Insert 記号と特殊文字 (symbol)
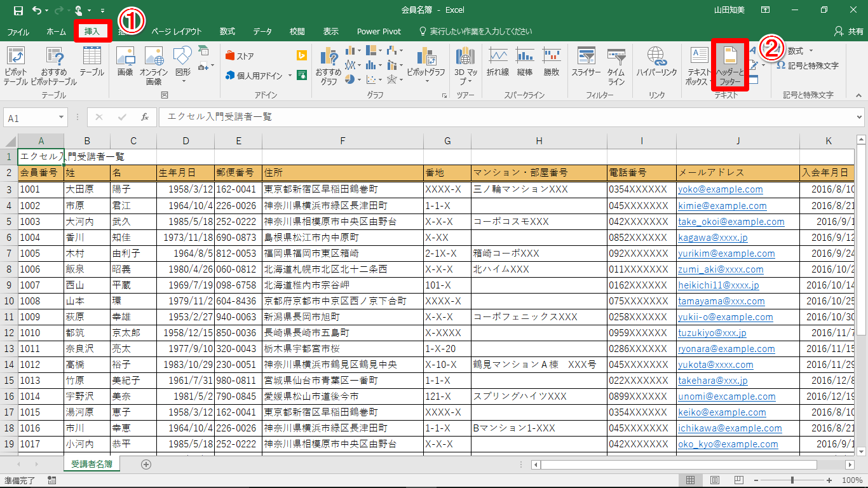This screenshot has width=868, height=488. pos(807,65)
